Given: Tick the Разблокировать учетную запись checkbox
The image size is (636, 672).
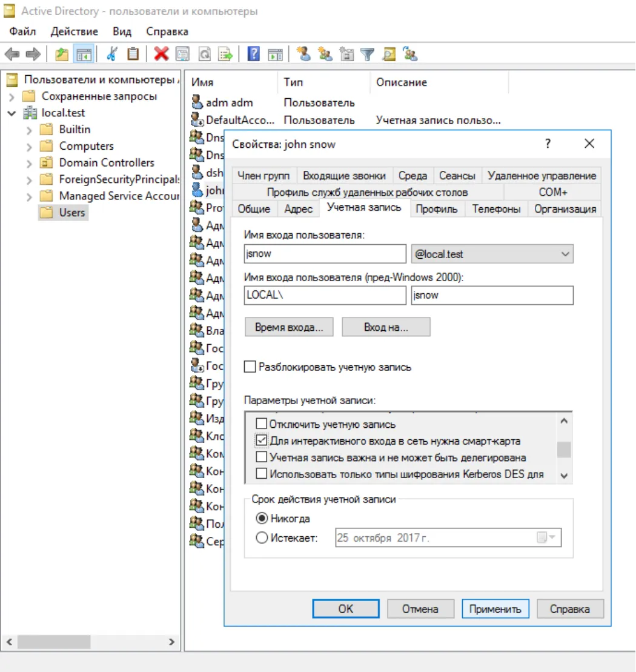Looking at the screenshot, I should [x=250, y=367].
